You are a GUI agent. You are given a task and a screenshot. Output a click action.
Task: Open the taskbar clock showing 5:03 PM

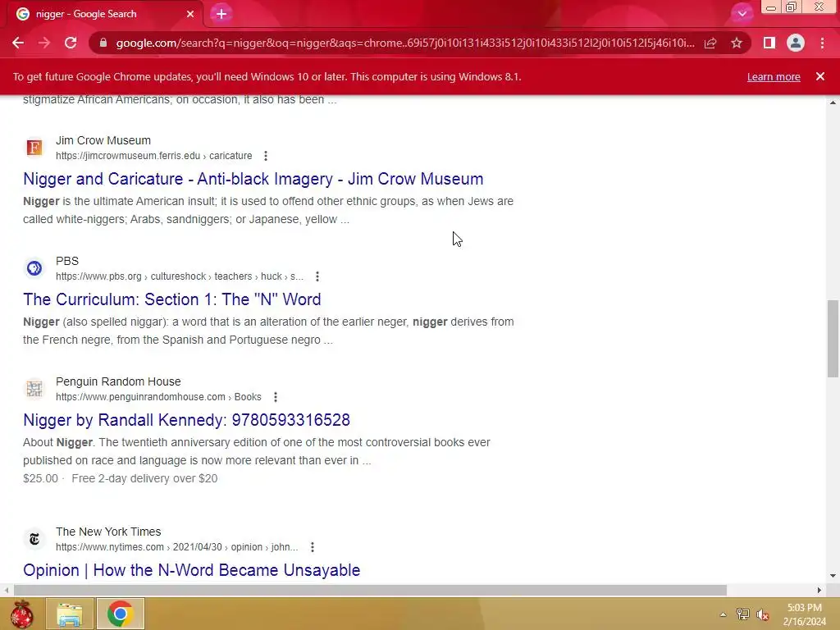pos(804,614)
